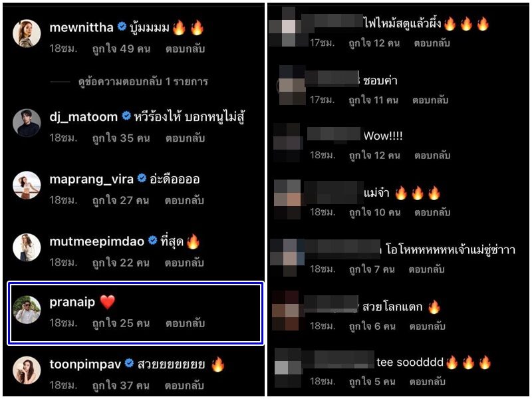Screen dimensions: 532x399
Task: Reply to mewnittha's comment
Action: pos(185,49)
